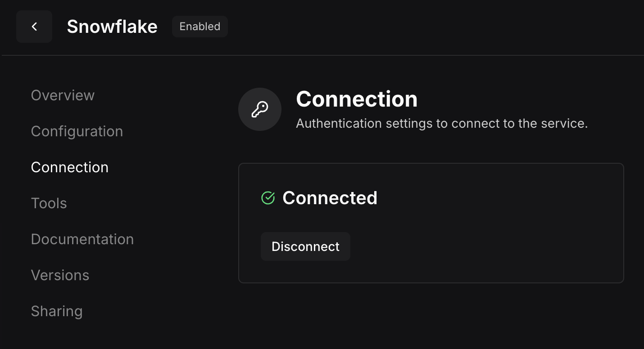
Task: Open the Sharing section
Action: pyautogui.click(x=57, y=311)
